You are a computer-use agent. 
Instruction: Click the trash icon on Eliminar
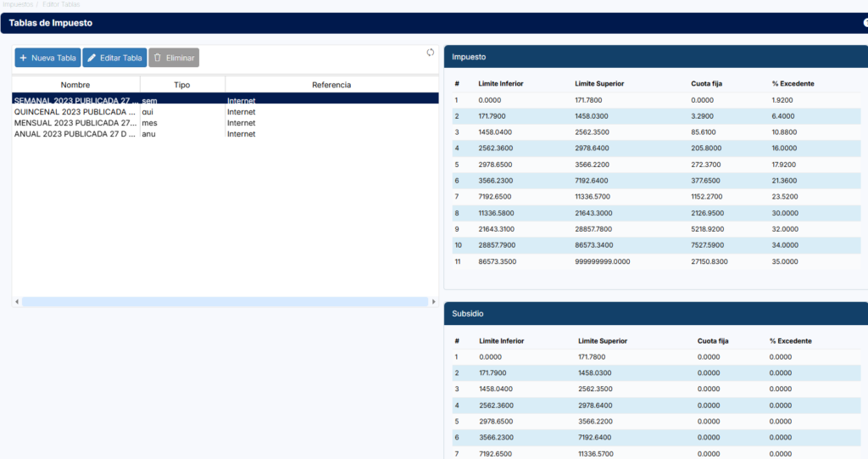point(157,58)
